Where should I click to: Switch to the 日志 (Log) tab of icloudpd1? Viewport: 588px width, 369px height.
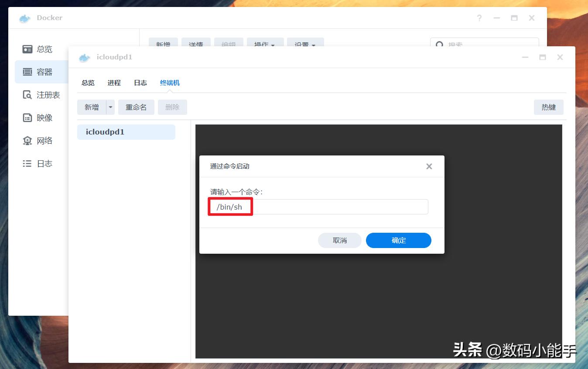pyautogui.click(x=140, y=83)
